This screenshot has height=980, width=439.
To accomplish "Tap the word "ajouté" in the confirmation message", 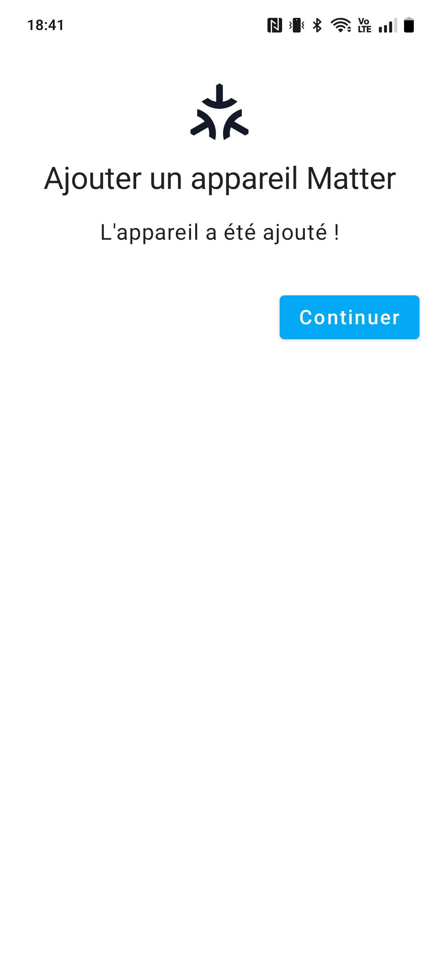I will 295,233.
